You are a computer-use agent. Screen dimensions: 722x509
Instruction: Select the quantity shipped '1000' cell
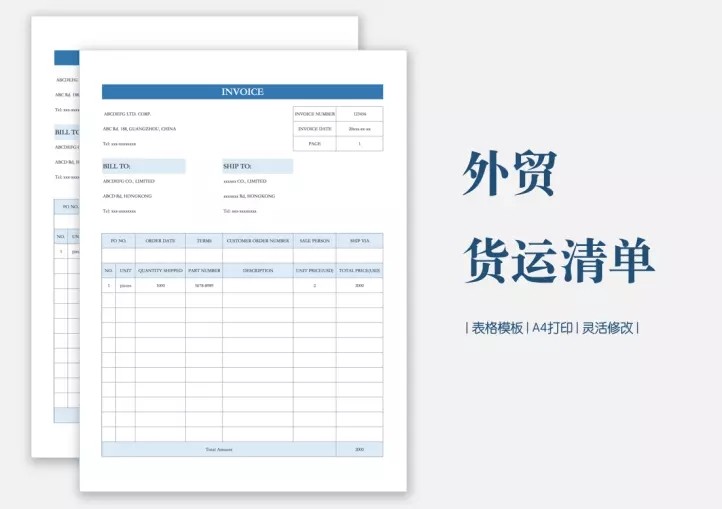(x=160, y=286)
